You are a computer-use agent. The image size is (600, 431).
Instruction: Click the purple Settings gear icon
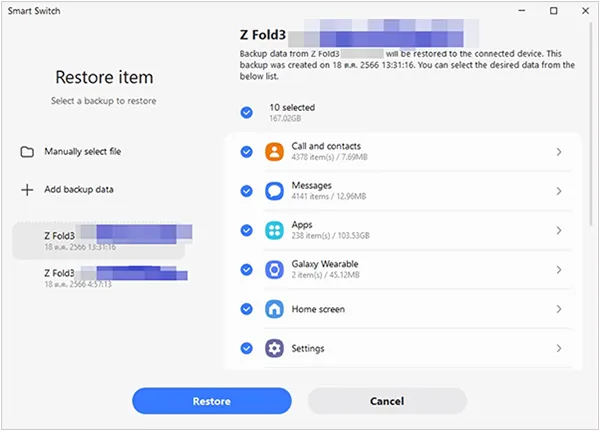pos(274,348)
